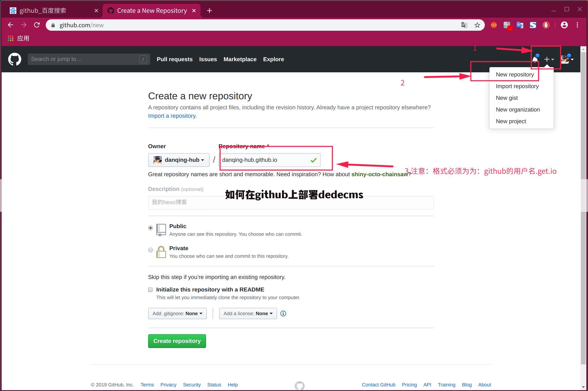
Task: Check 'Initialize this repository with a README'
Action: [150, 290]
